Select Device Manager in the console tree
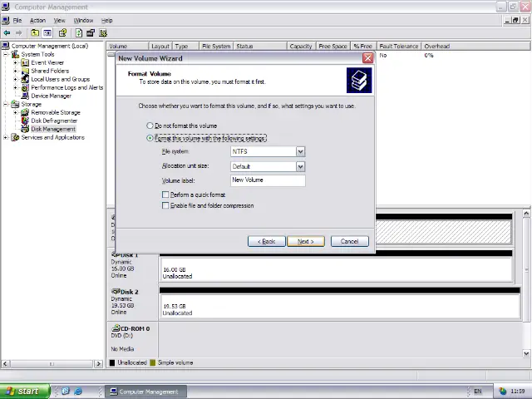Viewport: 532px width, 399px height. 50,96
